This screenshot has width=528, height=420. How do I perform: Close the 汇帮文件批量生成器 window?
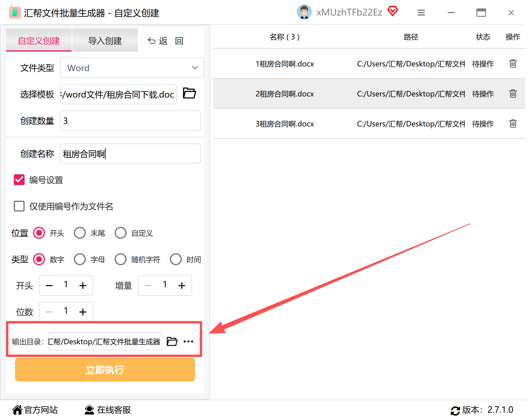[x=511, y=13]
